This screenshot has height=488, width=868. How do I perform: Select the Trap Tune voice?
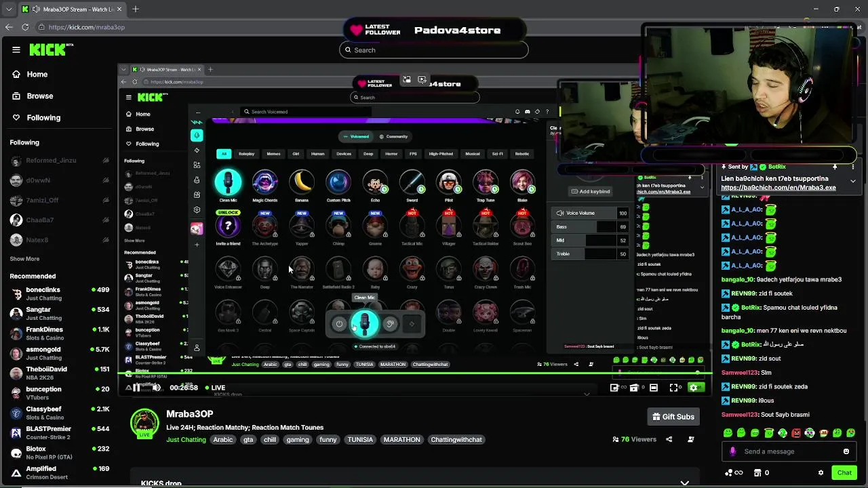[x=486, y=182]
